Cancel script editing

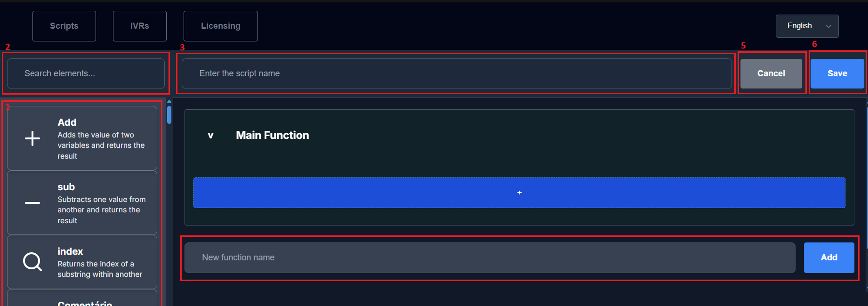point(771,73)
